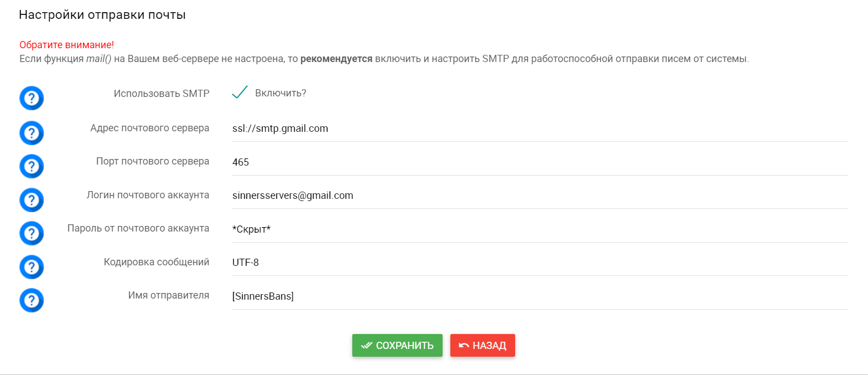Click the double-check icon on СОХРАНИТЬ
The image size is (868, 375).
(x=366, y=346)
